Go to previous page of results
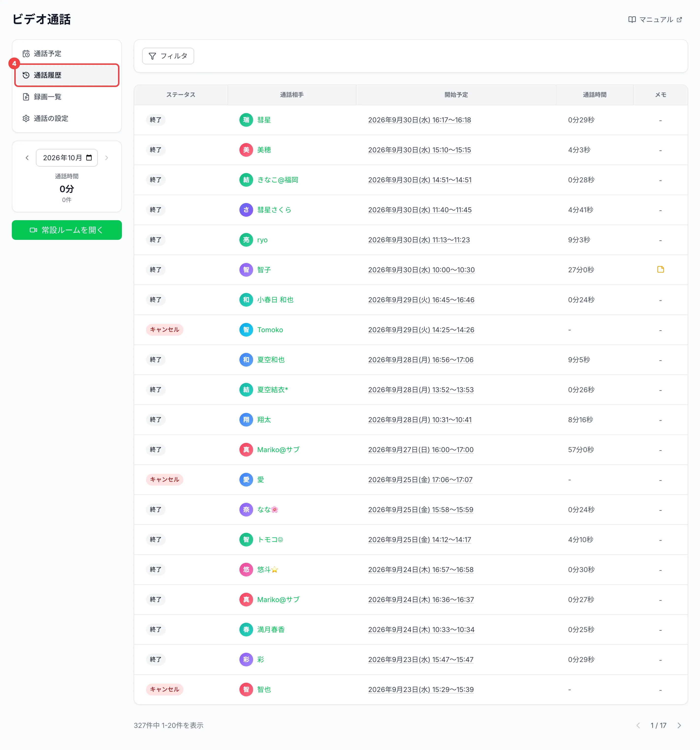This screenshot has height=750, width=700. [638, 725]
